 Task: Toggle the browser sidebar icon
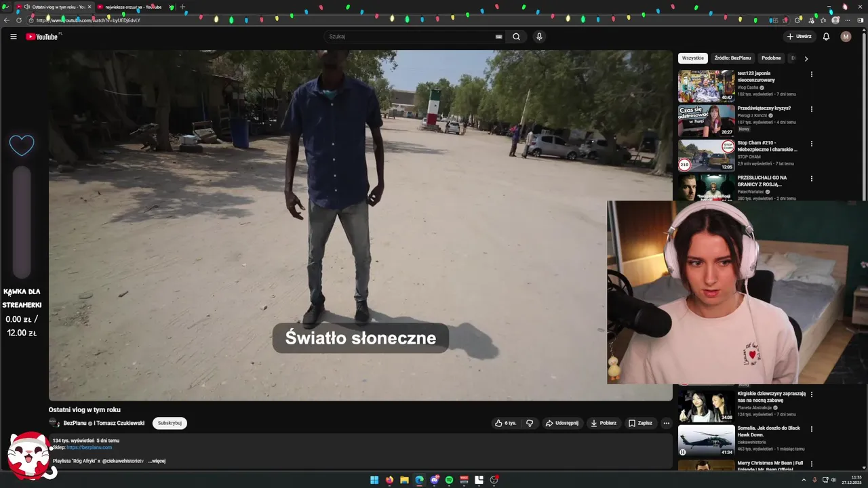[861, 20]
